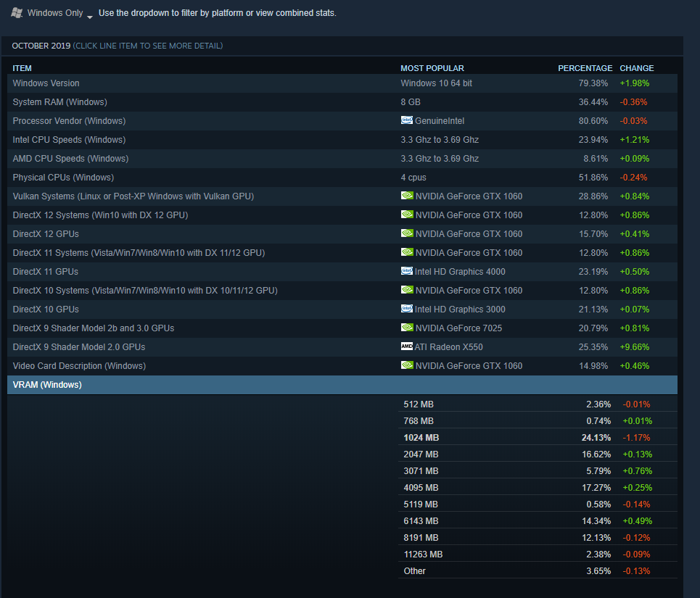Open the DirectX 11 Systems line item

(342, 253)
